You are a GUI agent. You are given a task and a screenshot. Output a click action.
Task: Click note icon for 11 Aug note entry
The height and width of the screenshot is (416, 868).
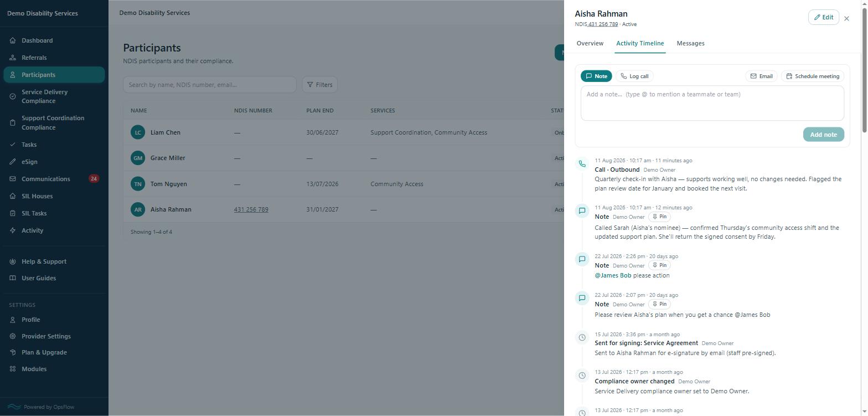click(582, 210)
